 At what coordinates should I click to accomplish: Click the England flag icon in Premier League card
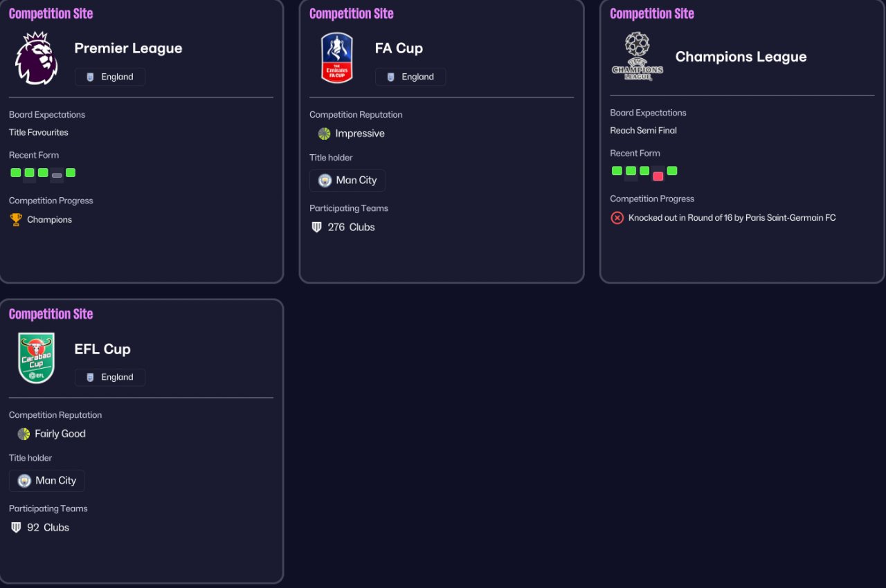pyautogui.click(x=90, y=77)
